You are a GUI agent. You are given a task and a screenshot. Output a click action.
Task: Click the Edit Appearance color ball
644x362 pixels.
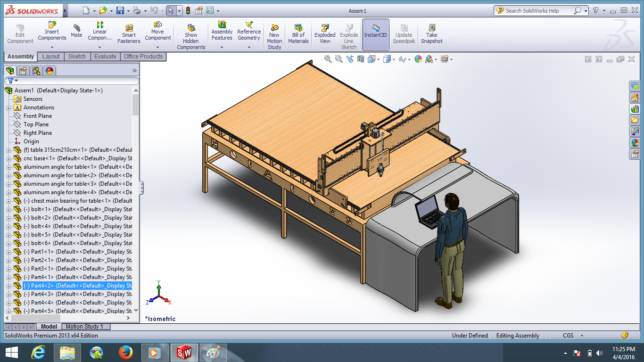point(418,59)
